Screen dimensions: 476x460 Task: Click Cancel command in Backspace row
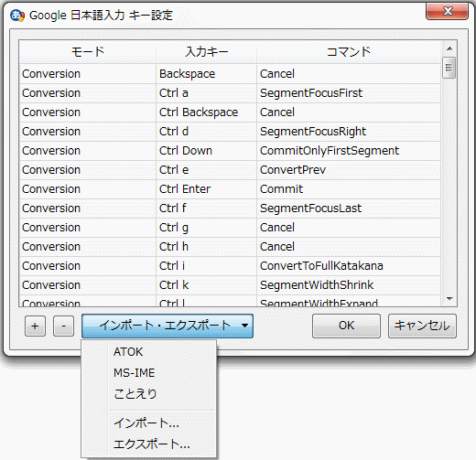click(x=349, y=74)
